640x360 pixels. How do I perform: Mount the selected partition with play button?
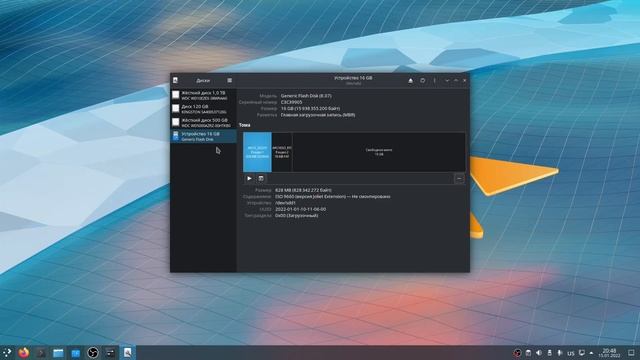point(249,178)
